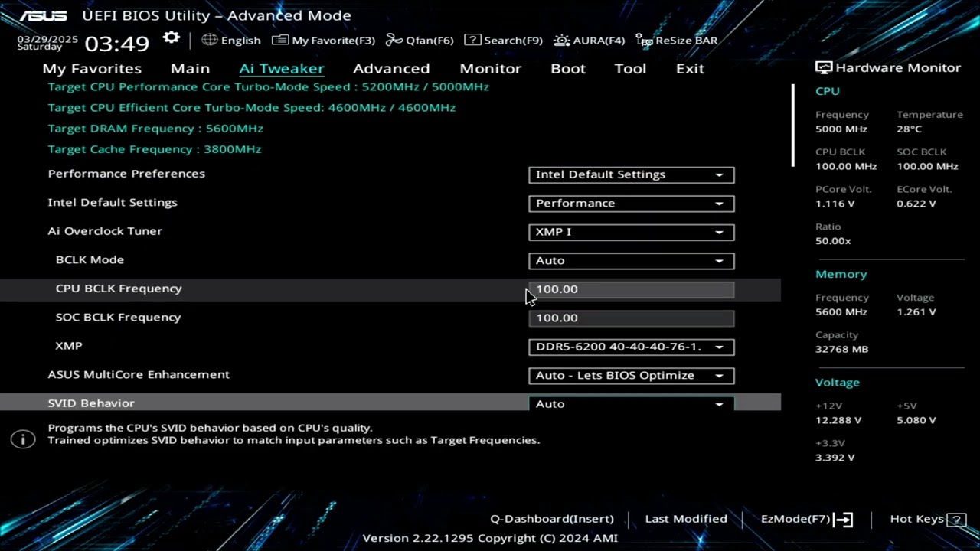Select the ASUS MultiCore Enhancement label
Viewport: 980px width, 551px height.
(x=139, y=374)
